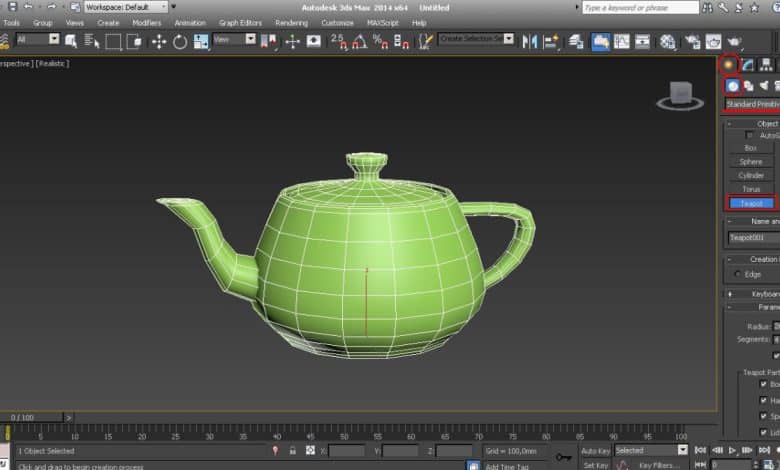Open the Tools menu
Image resolution: width=780 pixels, height=470 pixels.
coord(11,23)
